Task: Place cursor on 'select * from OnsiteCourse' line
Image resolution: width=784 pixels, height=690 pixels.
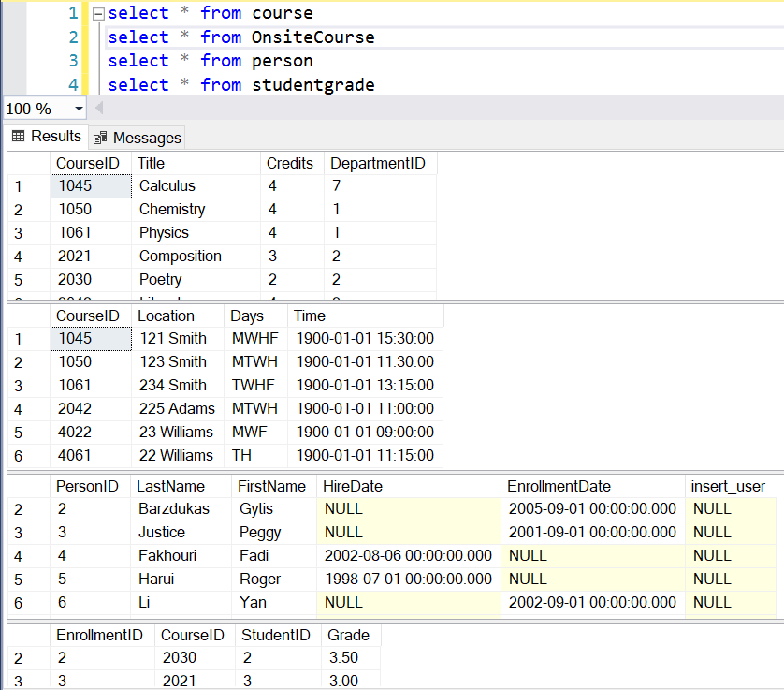Action: pos(241,37)
